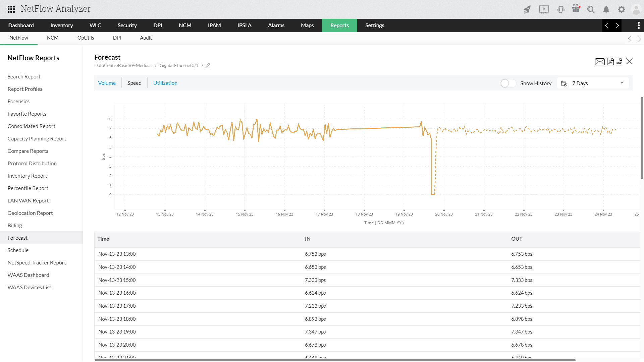Click the search magnifier icon in header
This screenshot has width=644, height=362.
point(591,9)
